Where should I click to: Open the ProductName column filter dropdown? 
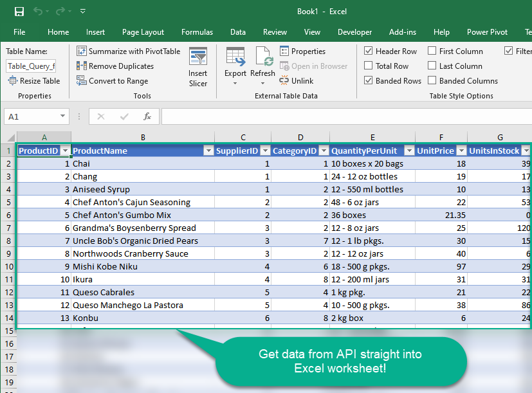(208, 151)
